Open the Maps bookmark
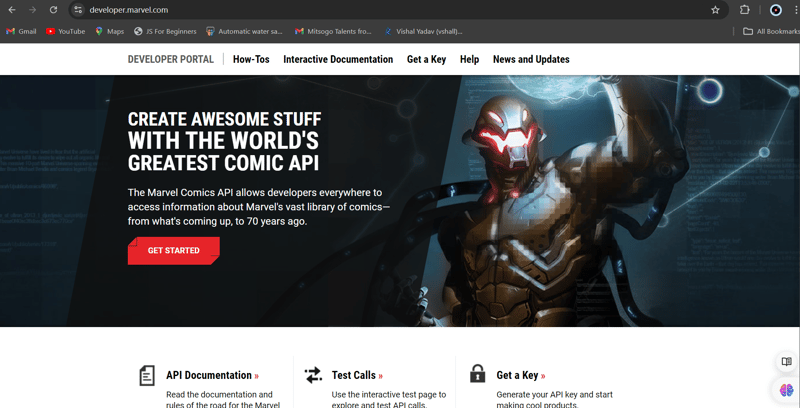800x408 pixels. (x=110, y=31)
